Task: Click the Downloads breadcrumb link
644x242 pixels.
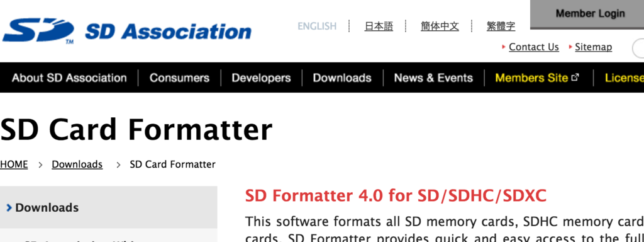Action: coord(77,164)
